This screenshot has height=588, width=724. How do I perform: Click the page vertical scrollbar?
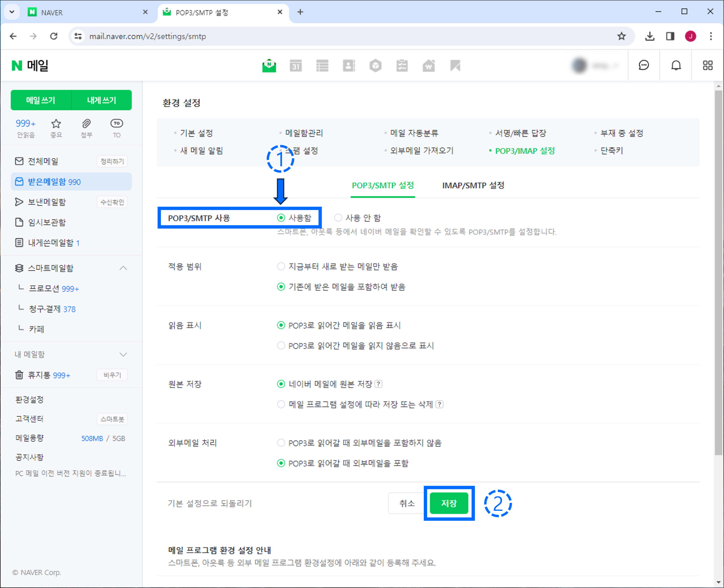point(718,271)
